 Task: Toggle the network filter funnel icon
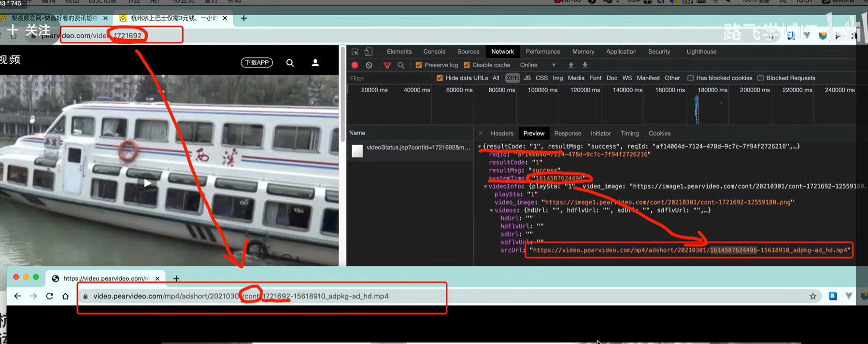(387, 65)
